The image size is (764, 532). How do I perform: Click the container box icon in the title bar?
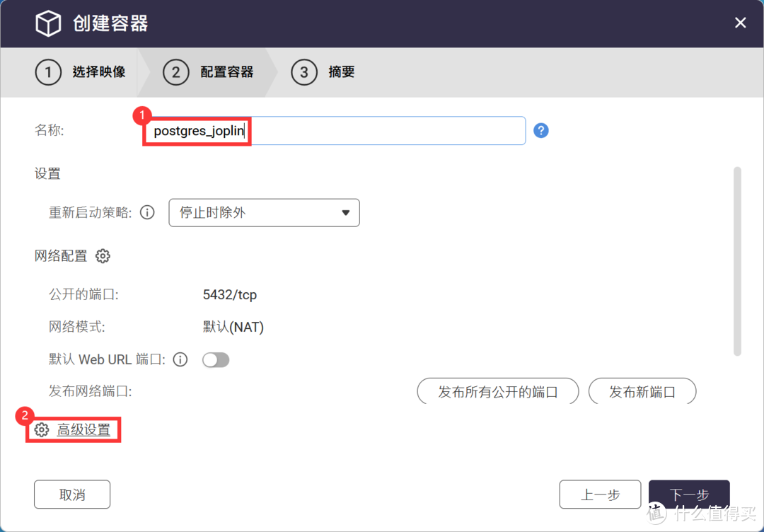click(x=47, y=23)
